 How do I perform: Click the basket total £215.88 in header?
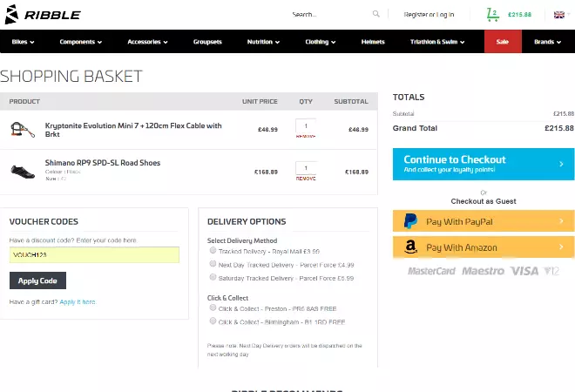click(519, 14)
